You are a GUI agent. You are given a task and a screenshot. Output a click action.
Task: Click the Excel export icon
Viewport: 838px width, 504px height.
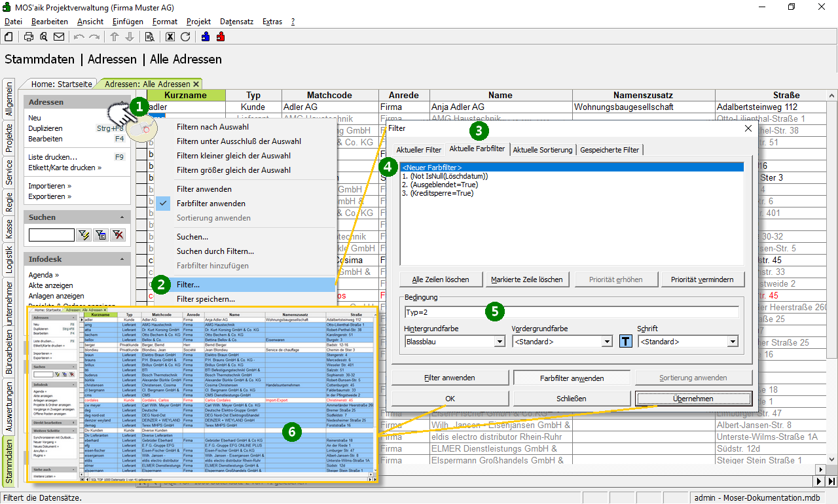pos(170,37)
